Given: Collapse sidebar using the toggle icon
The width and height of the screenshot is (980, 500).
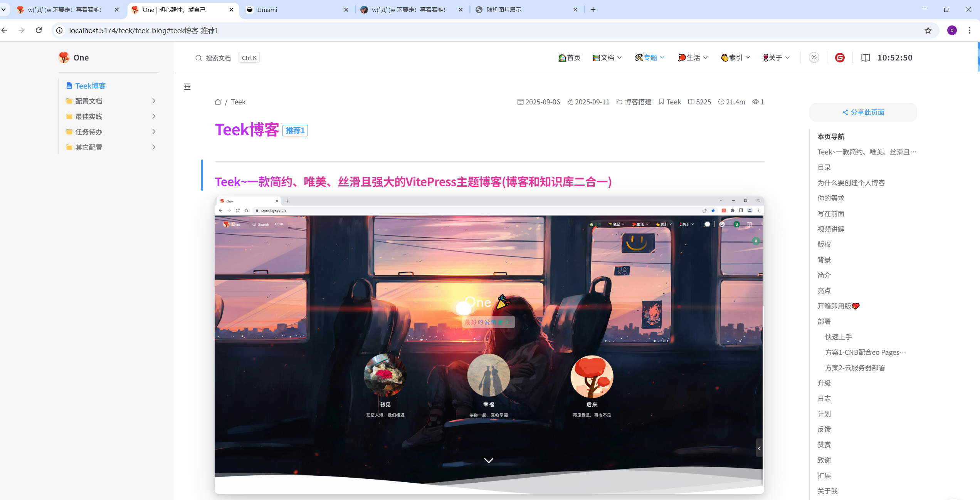Looking at the screenshot, I should tap(187, 87).
